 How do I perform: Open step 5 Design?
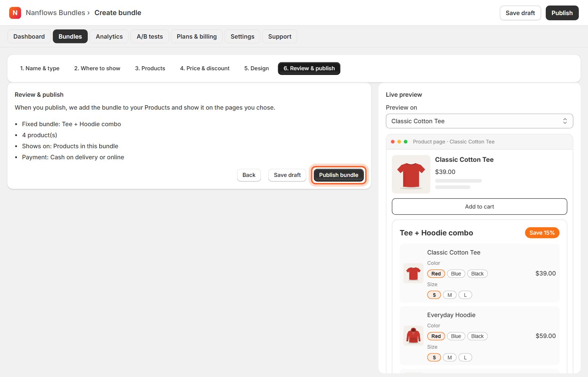pos(257,68)
